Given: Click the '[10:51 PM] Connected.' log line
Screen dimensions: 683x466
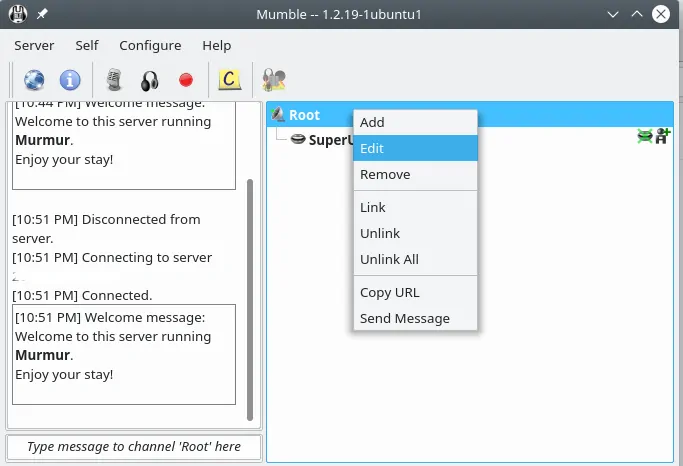Looking at the screenshot, I should [x=82, y=295].
